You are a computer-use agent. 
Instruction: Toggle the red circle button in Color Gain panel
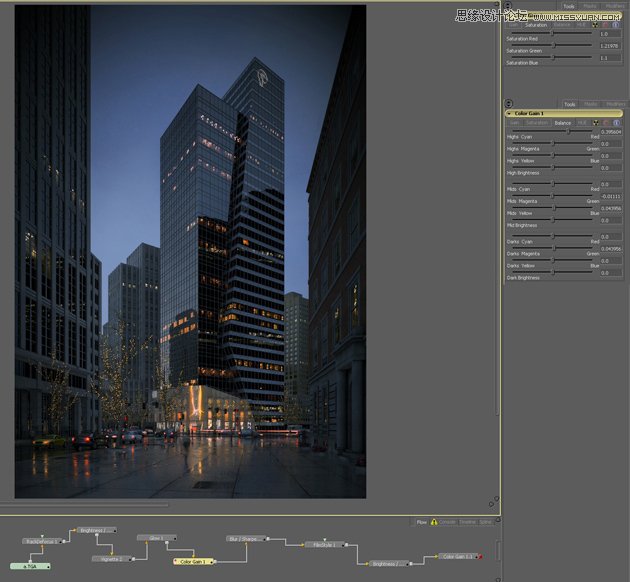click(x=607, y=123)
